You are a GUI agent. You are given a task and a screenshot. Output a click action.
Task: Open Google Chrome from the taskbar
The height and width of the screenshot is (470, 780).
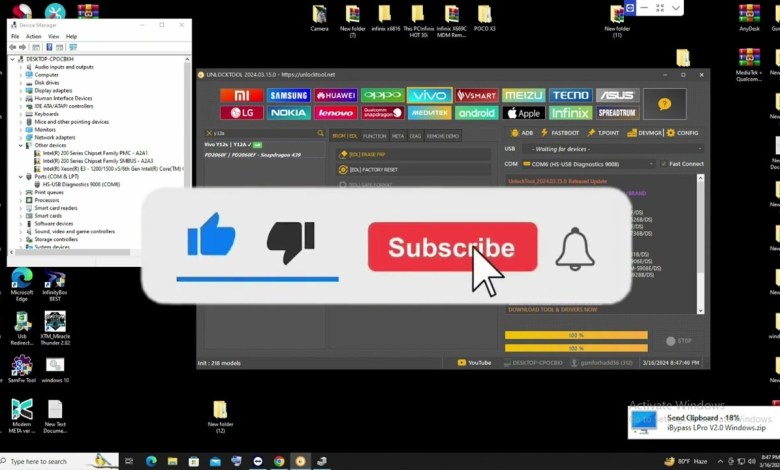(x=279, y=462)
